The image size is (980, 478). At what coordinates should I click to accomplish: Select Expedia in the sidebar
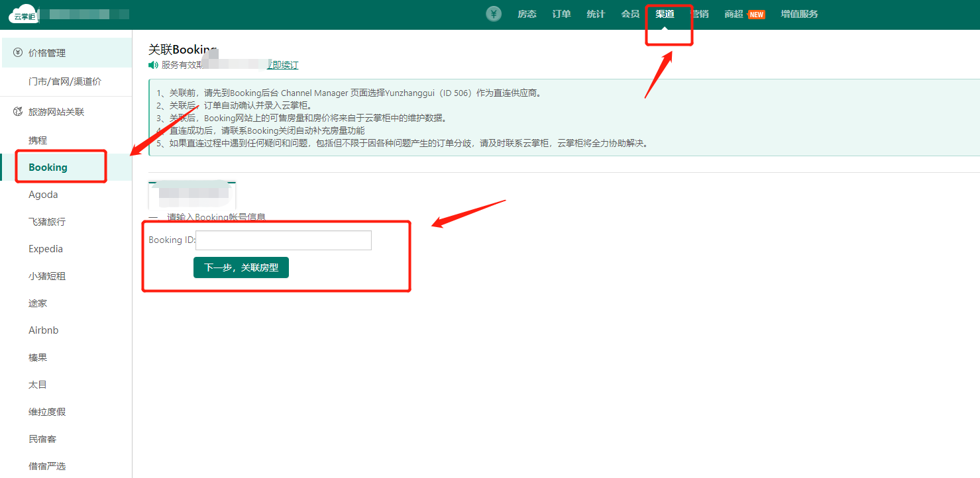point(46,249)
